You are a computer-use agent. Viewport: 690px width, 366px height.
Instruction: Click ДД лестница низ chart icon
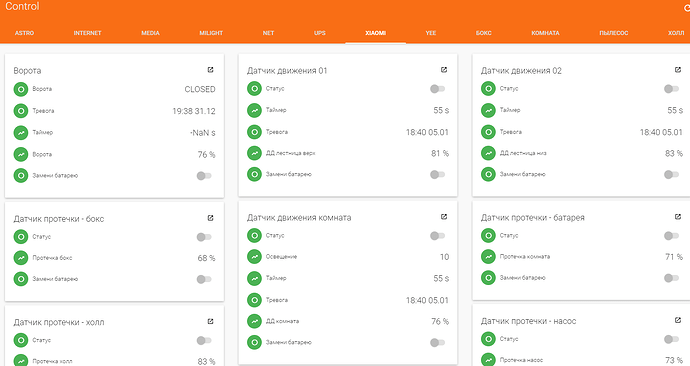tap(488, 153)
